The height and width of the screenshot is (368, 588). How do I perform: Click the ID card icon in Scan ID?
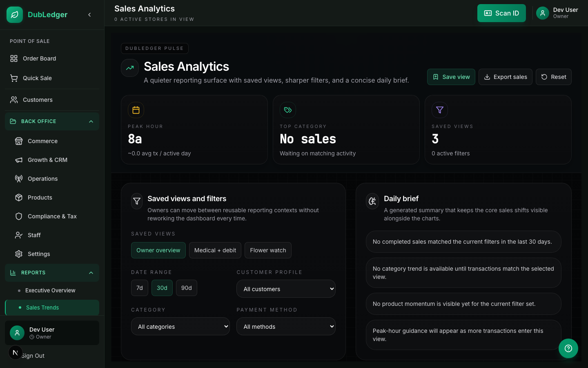pyautogui.click(x=488, y=13)
